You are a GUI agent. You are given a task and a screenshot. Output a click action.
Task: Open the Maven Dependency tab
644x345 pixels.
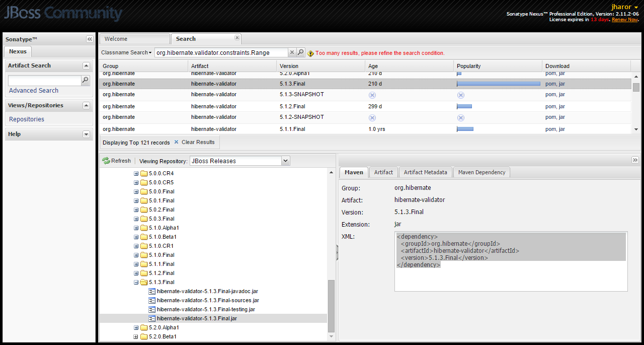pyautogui.click(x=481, y=172)
